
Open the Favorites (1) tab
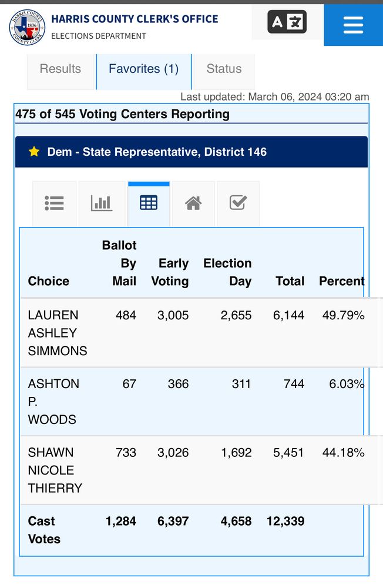pyautogui.click(x=143, y=69)
